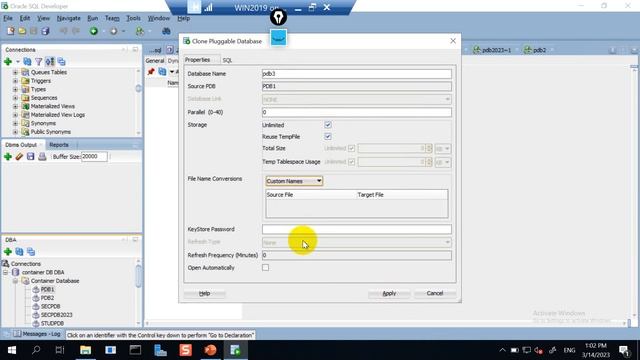Open the Refresh Type dropdown
The image size is (640, 360).
pyautogui.click(x=357, y=242)
